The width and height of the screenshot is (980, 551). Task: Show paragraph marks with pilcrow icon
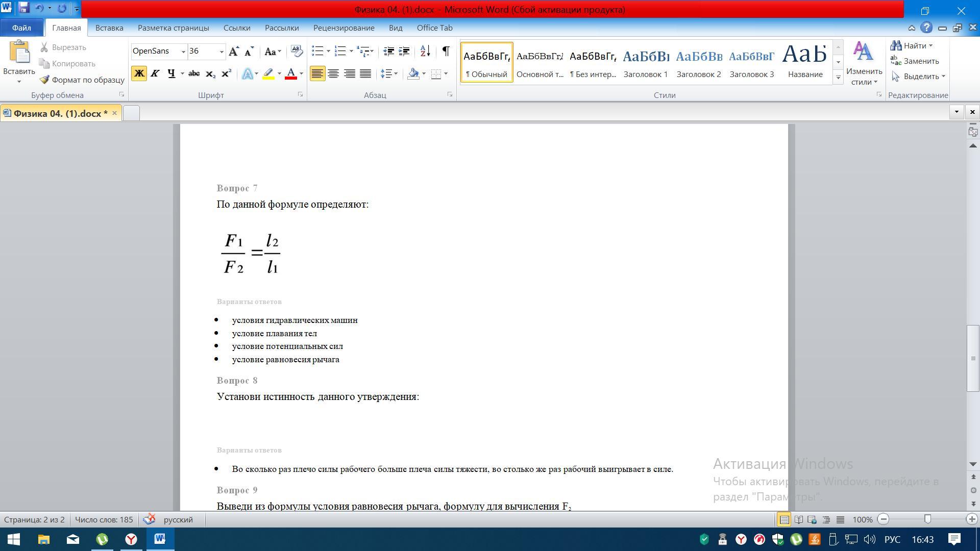pos(446,51)
